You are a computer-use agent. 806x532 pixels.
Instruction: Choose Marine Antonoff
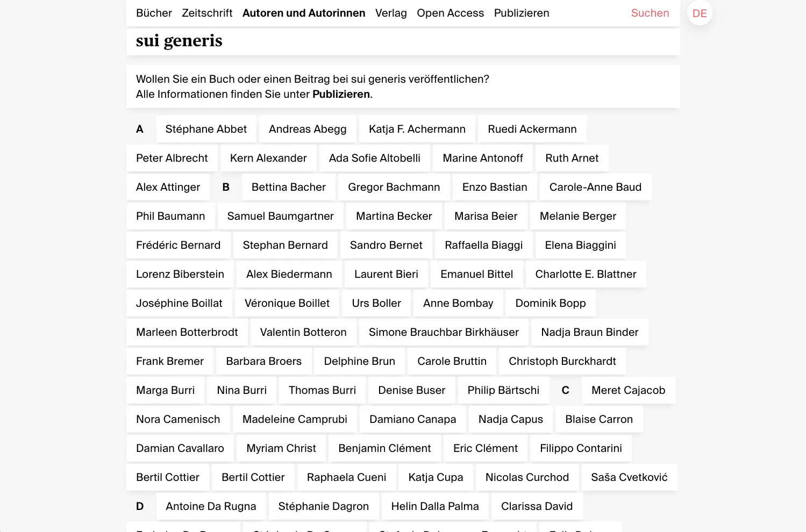pos(483,158)
